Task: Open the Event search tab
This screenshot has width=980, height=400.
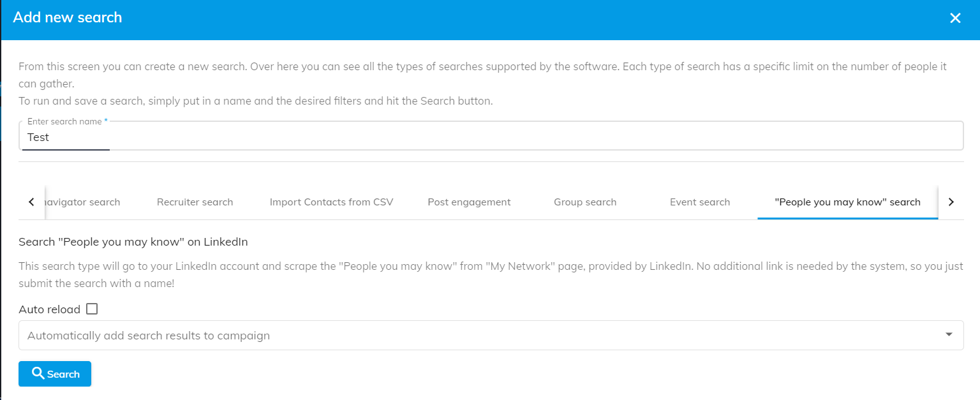Action: (x=700, y=202)
